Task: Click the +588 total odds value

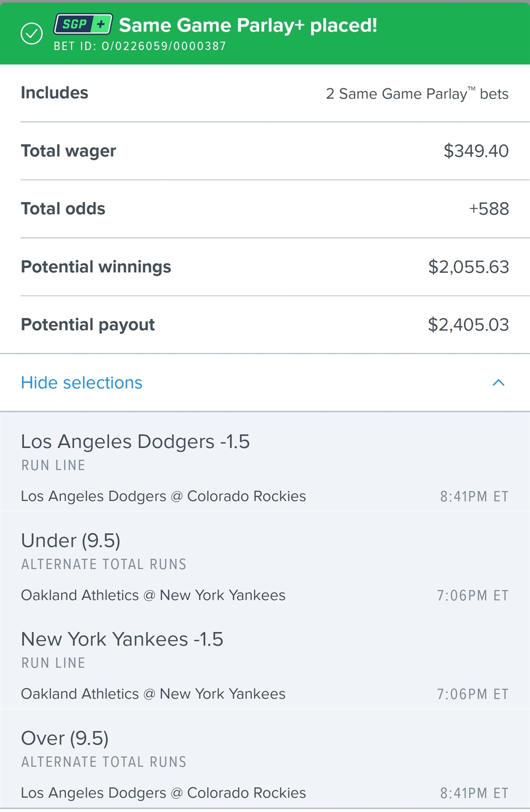Action: pyautogui.click(x=489, y=209)
